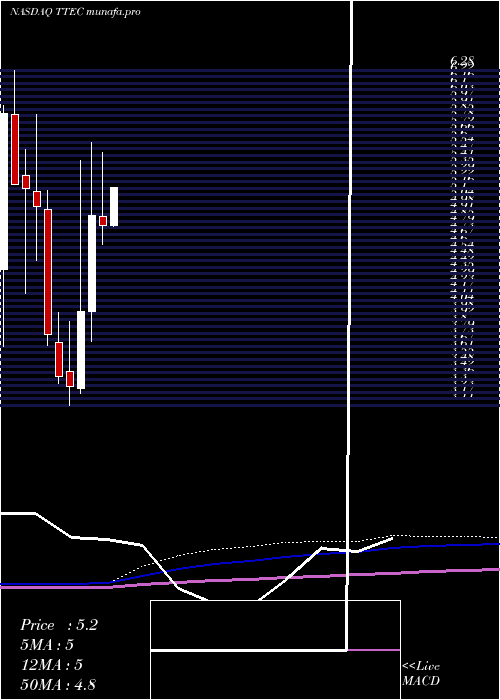Screen dimensions: 500x700
Task: Click the 'Price : 5.2' readout
Action: tap(58, 625)
